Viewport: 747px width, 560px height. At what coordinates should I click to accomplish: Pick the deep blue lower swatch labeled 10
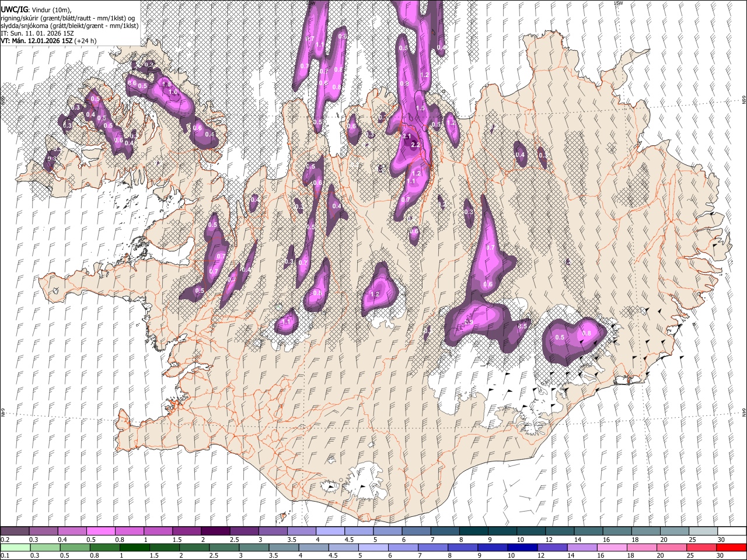click(x=522, y=547)
